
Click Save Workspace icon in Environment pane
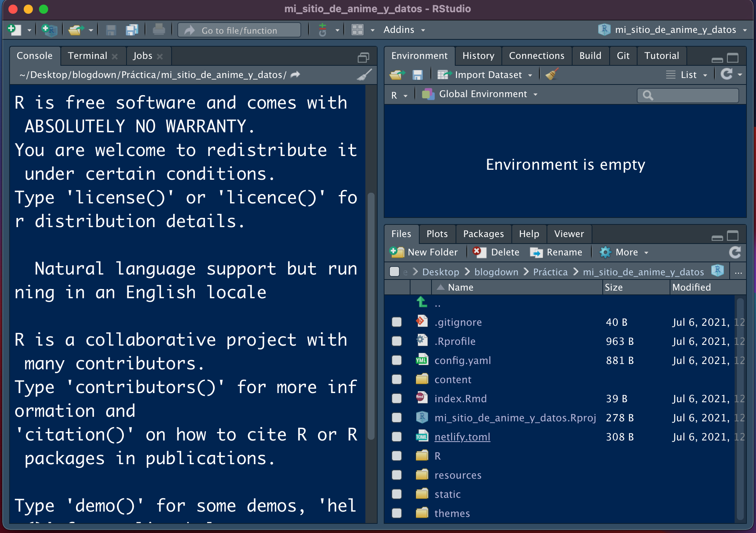pos(417,75)
